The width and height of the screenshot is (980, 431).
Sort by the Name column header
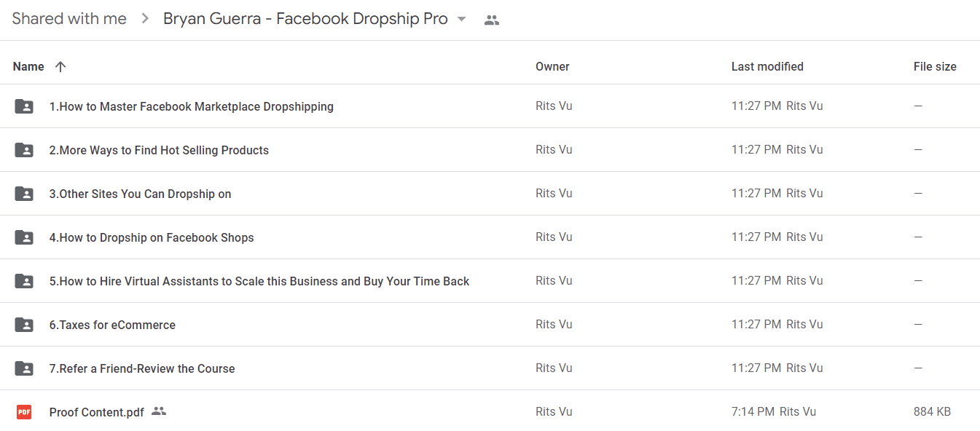coord(28,66)
